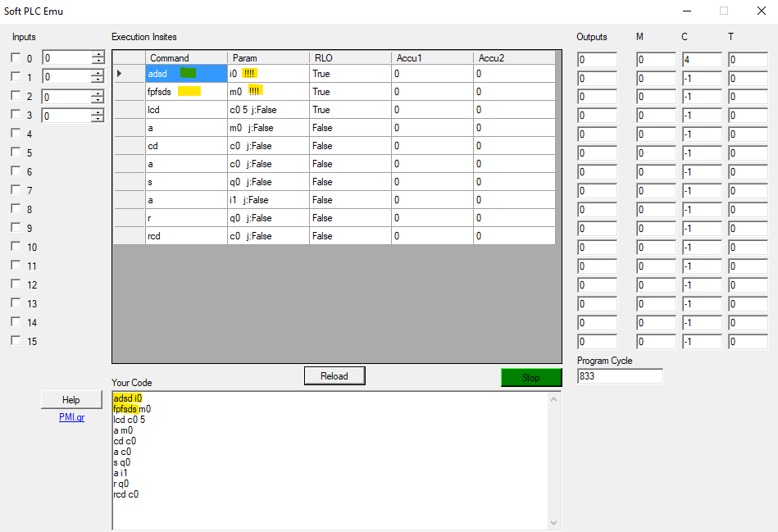Enable input checkbox 0
The width and height of the screenshot is (778, 532).
point(16,58)
